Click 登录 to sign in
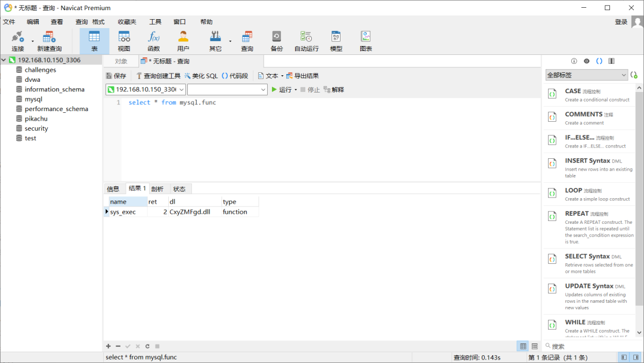The image size is (644, 363). click(621, 21)
